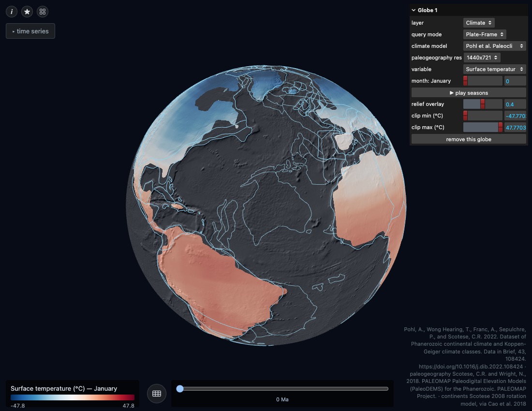Open the info panel icon
This screenshot has width=532, height=411.
point(12,12)
